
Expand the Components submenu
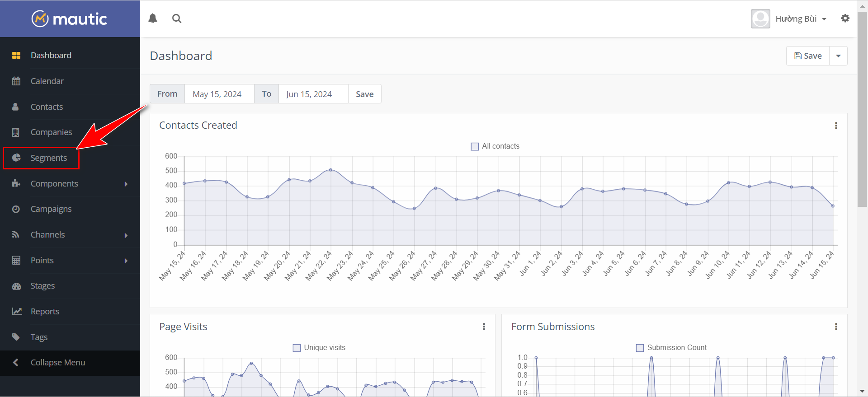point(126,184)
